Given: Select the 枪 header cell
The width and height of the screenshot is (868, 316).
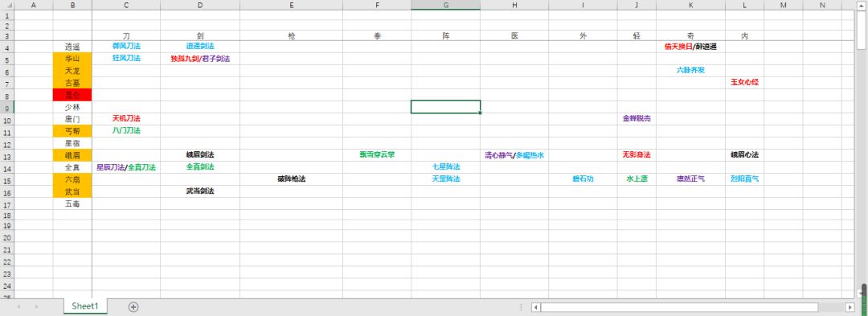Looking at the screenshot, I should pyautogui.click(x=291, y=35).
